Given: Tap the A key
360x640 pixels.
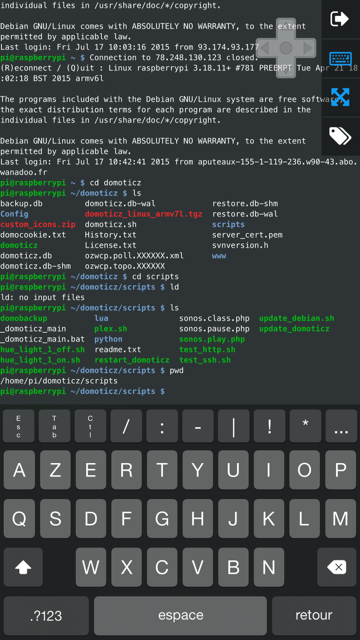Looking at the screenshot, I should [x=19, y=470].
